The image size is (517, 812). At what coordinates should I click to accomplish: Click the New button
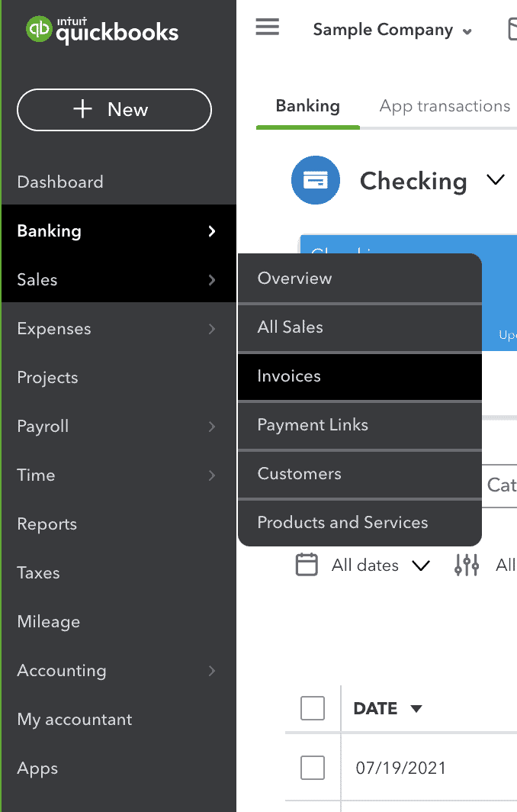114,110
